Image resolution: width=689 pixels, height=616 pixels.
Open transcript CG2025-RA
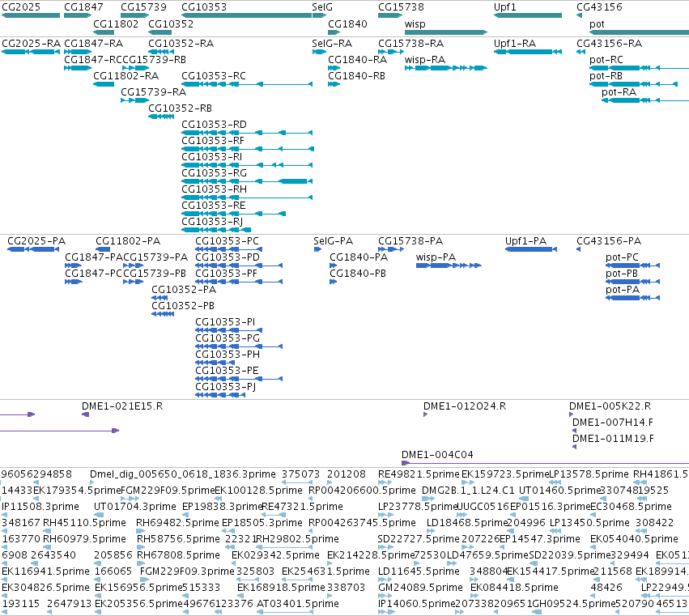point(32,44)
